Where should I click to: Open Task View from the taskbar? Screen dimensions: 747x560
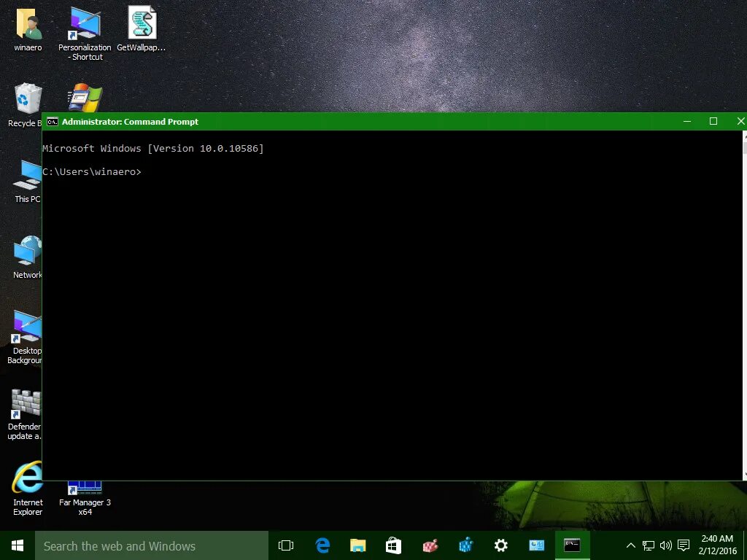tap(286, 545)
